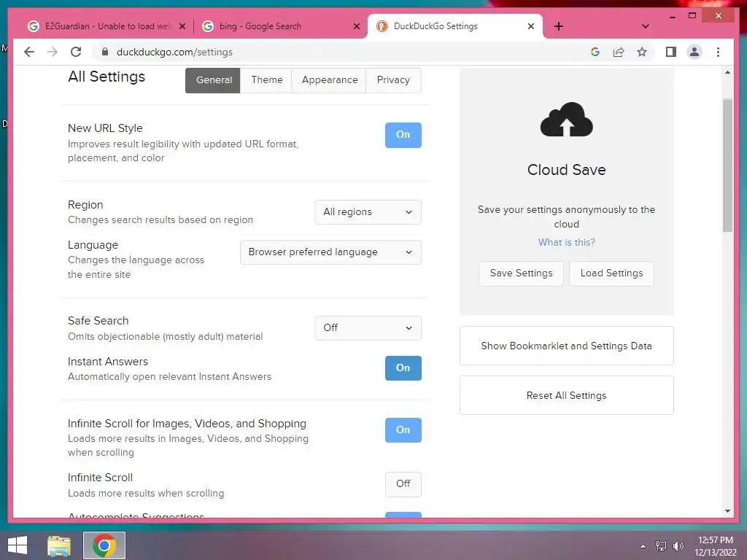This screenshot has width=747, height=560.
Task: Turn on Infinite Scroll toggle
Action: point(403,484)
